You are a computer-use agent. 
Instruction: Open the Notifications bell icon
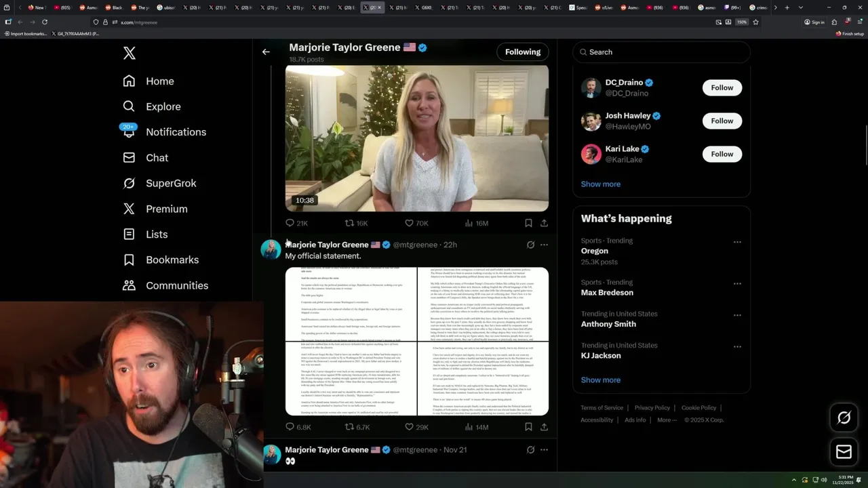129,131
